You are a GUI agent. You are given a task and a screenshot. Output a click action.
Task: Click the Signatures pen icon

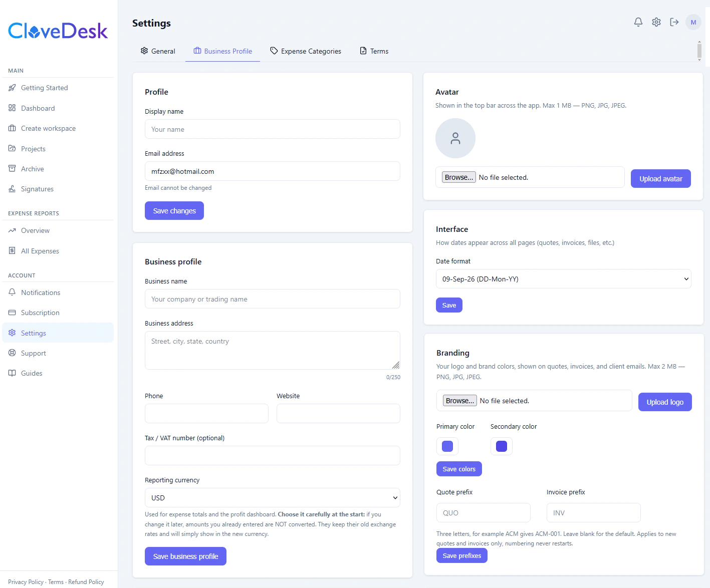click(12, 189)
